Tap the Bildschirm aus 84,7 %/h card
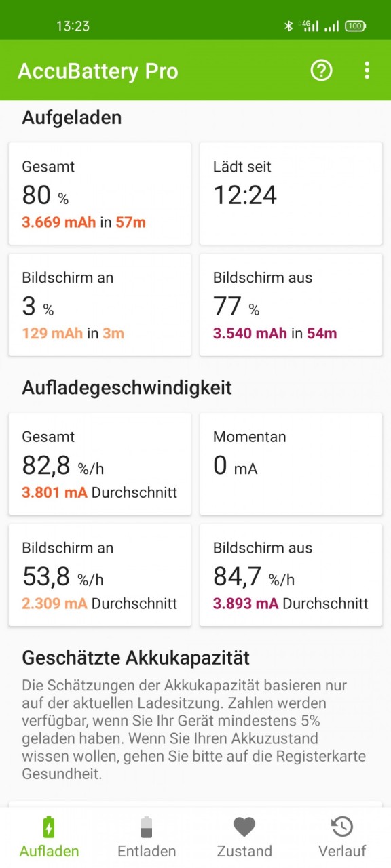The width and height of the screenshot is (391, 868). click(x=291, y=574)
